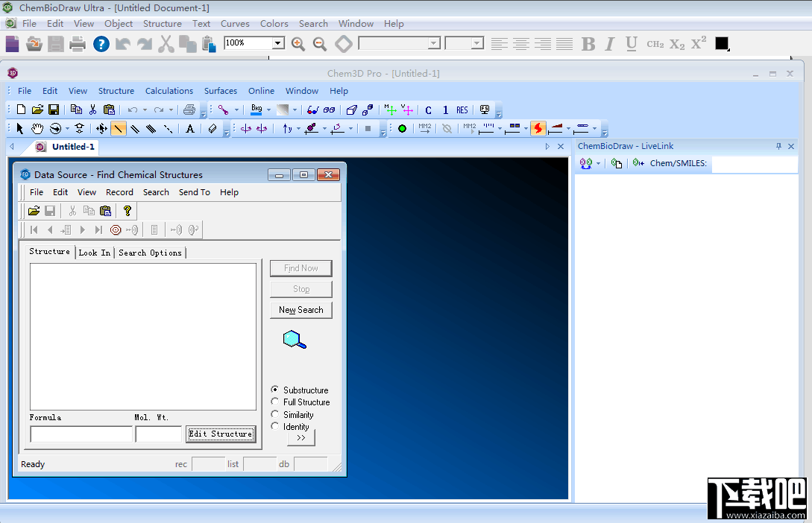Image resolution: width=812 pixels, height=523 pixels.
Task: Click the Edit Structure button
Action: click(221, 434)
